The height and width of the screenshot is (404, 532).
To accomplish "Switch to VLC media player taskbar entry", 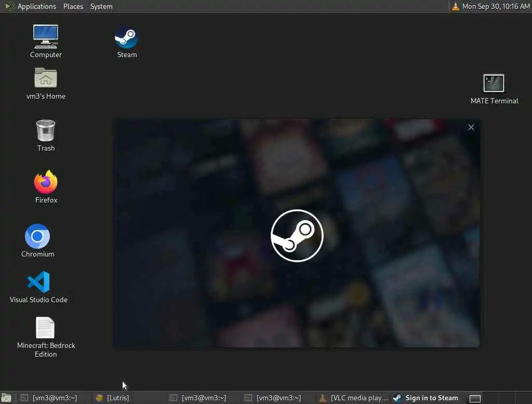I will tap(354, 398).
